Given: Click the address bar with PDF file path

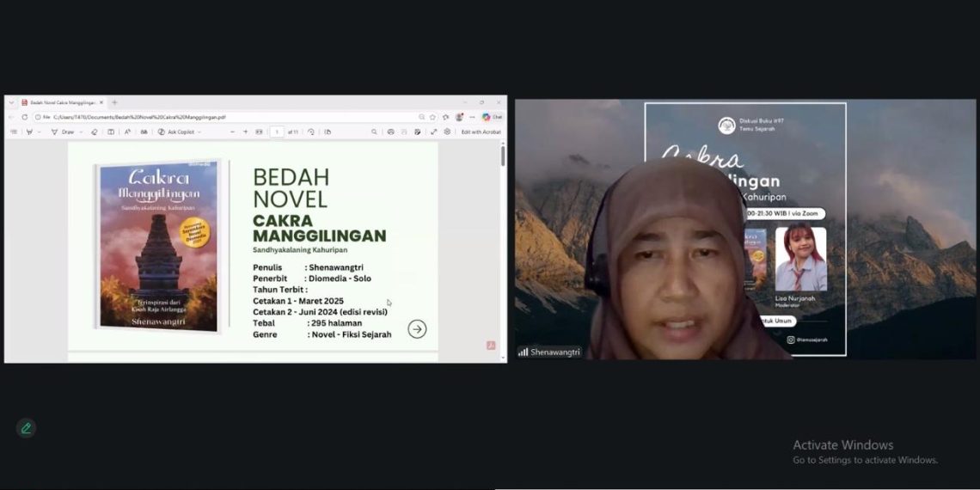Looking at the screenshot, I should pyautogui.click(x=225, y=117).
